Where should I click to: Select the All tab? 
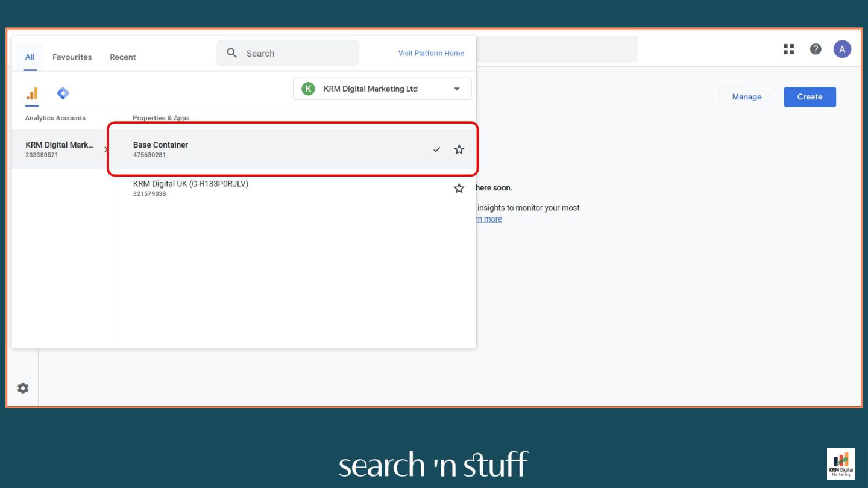30,57
